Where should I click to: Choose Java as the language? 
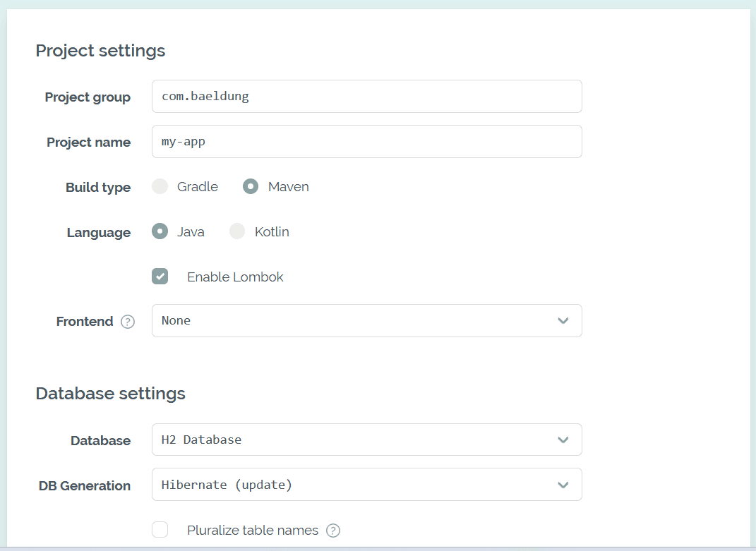click(x=160, y=231)
